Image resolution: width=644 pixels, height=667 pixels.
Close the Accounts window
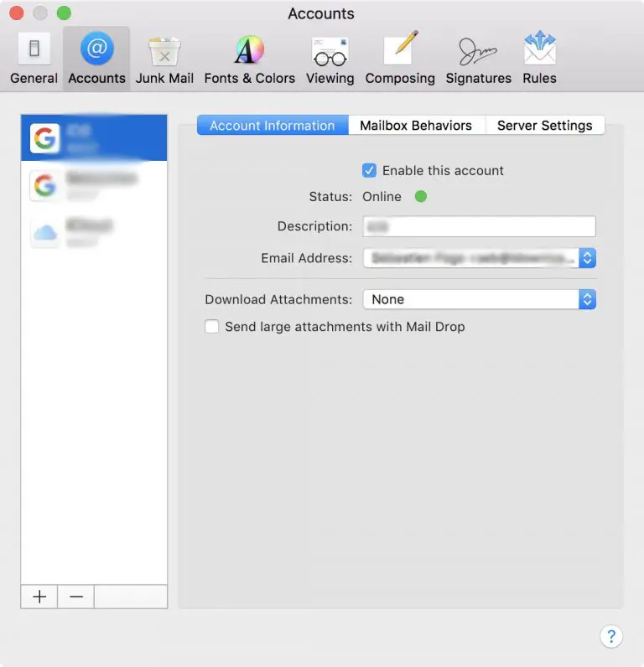coord(17,13)
